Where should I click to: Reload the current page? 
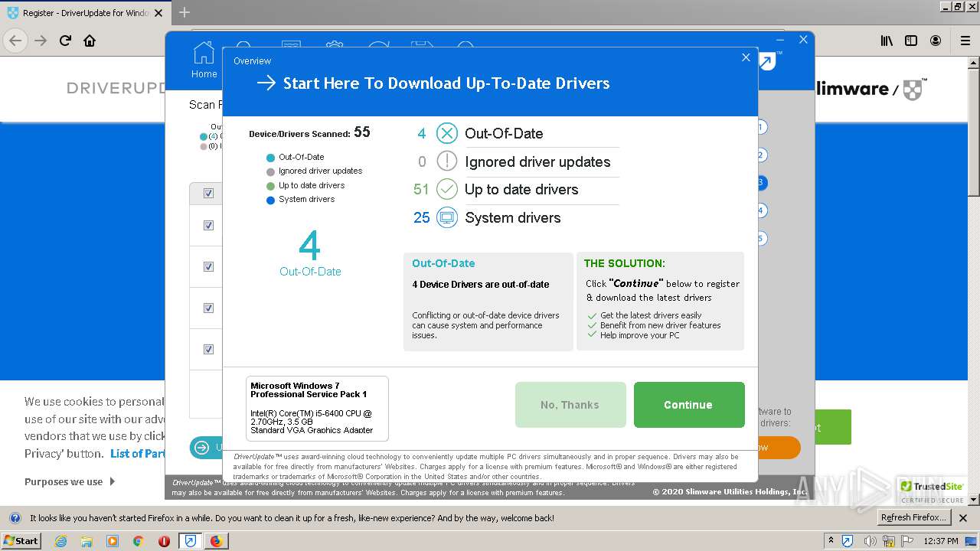click(x=66, y=41)
